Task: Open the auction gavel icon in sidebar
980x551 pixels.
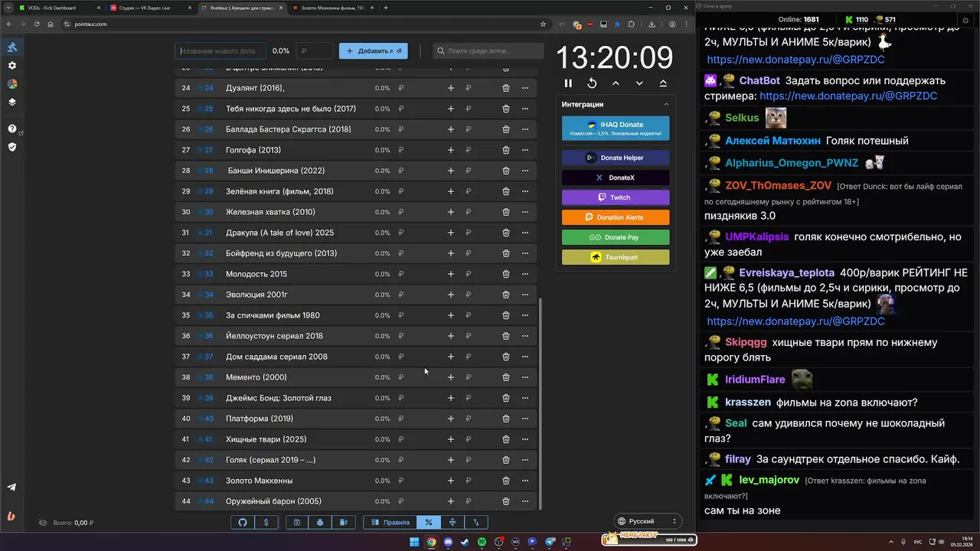Action: tap(12, 47)
